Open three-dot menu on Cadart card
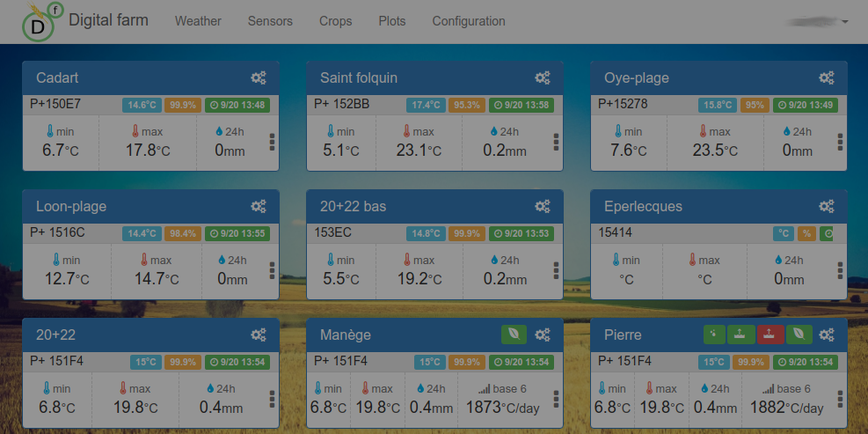The width and height of the screenshot is (868, 434). (272, 142)
